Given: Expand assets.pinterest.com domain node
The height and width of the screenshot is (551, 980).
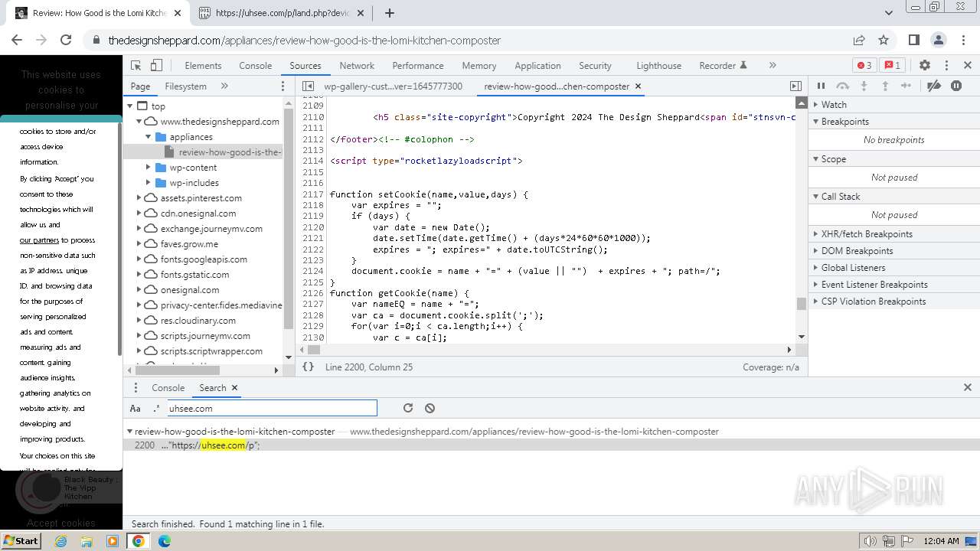Looking at the screenshot, I should point(139,198).
